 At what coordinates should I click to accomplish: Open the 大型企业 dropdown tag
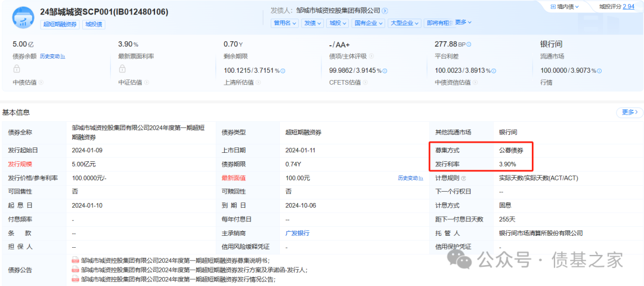(x=404, y=23)
